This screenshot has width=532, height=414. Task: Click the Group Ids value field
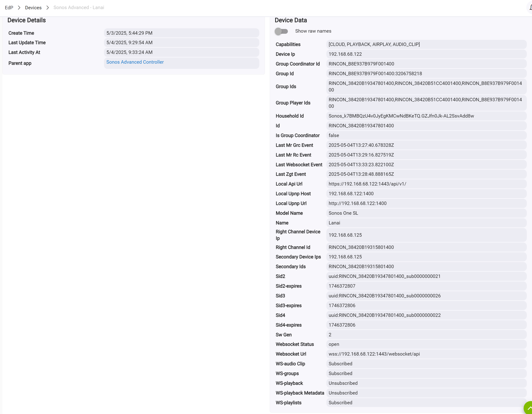[426, 87]
